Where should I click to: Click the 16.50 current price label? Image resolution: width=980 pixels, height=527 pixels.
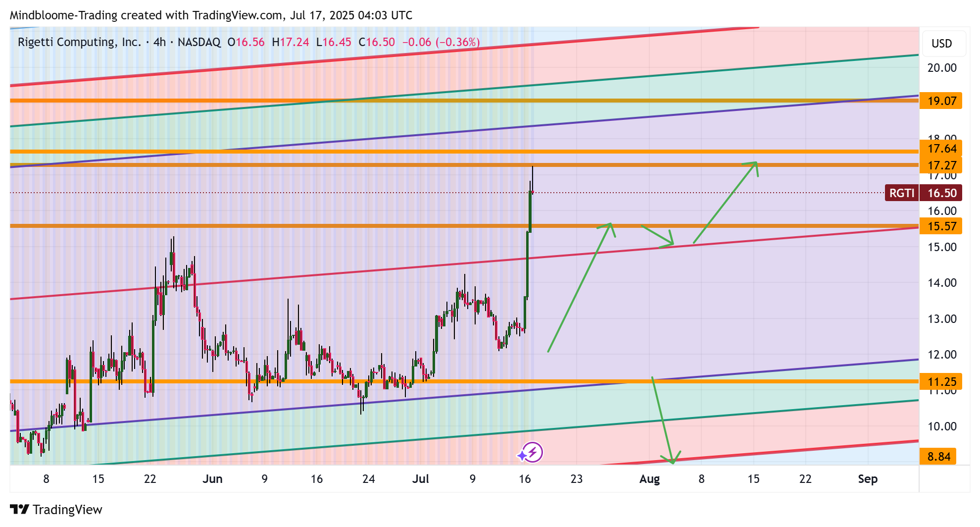pos(941,193)
